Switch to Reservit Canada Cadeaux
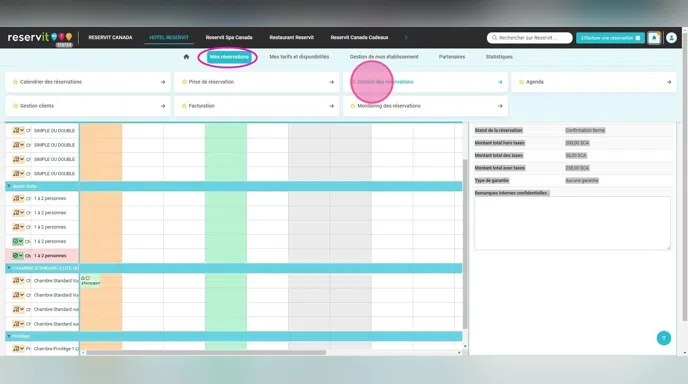Screen dimensions: 688x384 coord(359,38)
